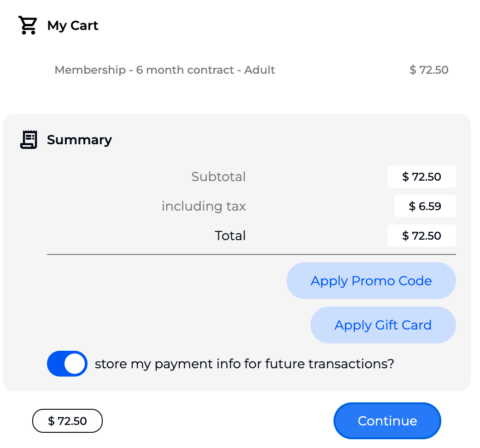Click the divider line below Total
The width and height of the screenshot is (480, 448).
click(251, 254)
